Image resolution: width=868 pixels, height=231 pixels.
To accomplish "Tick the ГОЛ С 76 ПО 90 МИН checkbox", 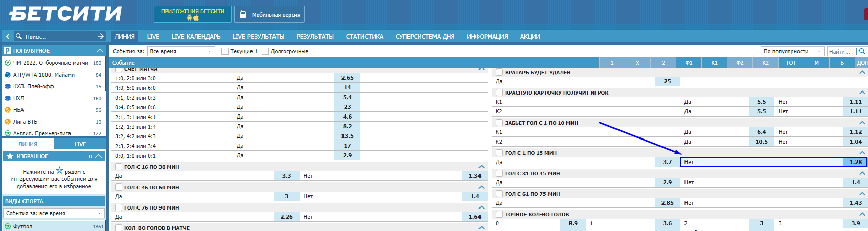I will (119, 207).
